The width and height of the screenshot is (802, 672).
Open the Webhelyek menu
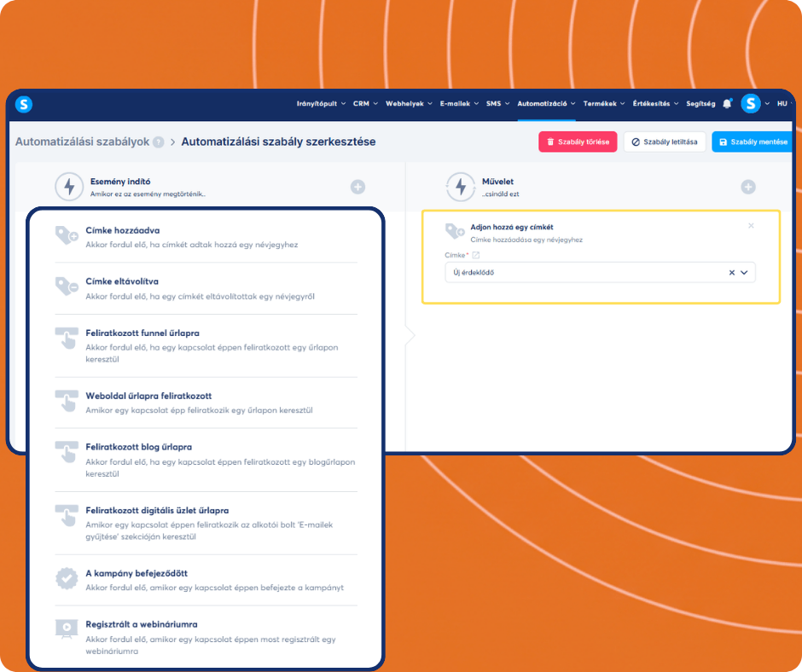[x=409, y=104]
